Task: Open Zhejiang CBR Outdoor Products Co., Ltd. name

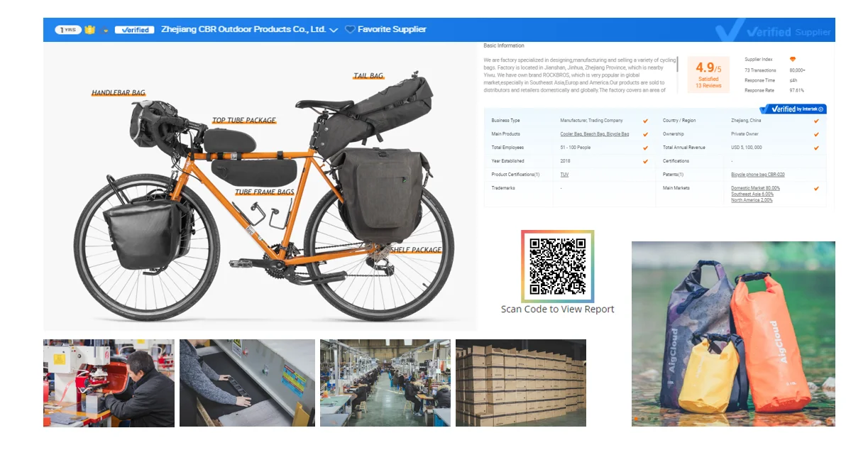Action: pyautogui.click(x=243, y=30)
